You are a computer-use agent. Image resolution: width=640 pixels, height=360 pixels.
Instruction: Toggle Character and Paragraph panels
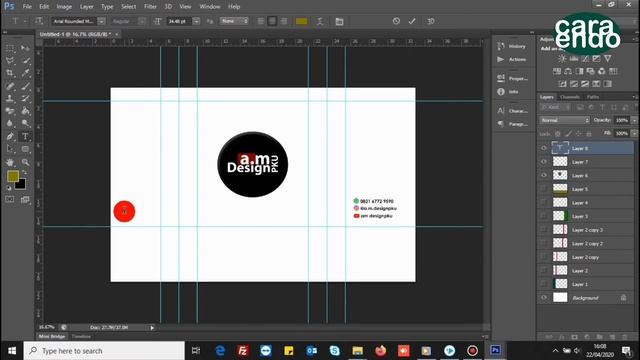[x=339, y=21]
